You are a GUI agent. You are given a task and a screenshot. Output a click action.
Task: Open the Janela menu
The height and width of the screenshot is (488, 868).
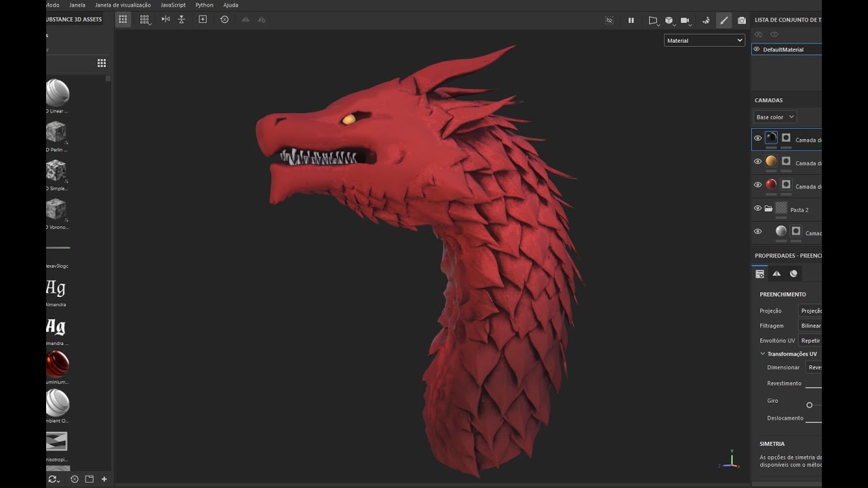[x=77, y=5]
